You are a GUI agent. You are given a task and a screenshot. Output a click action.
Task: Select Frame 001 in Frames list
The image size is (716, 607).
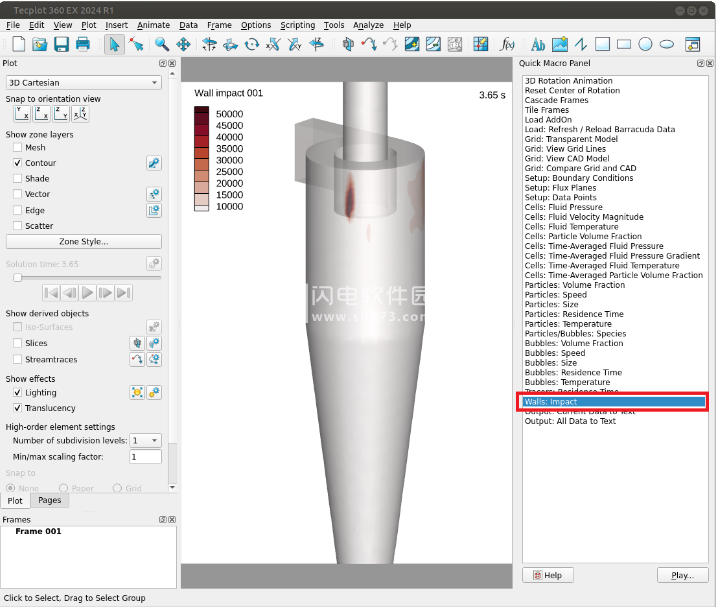pos(38,531)
